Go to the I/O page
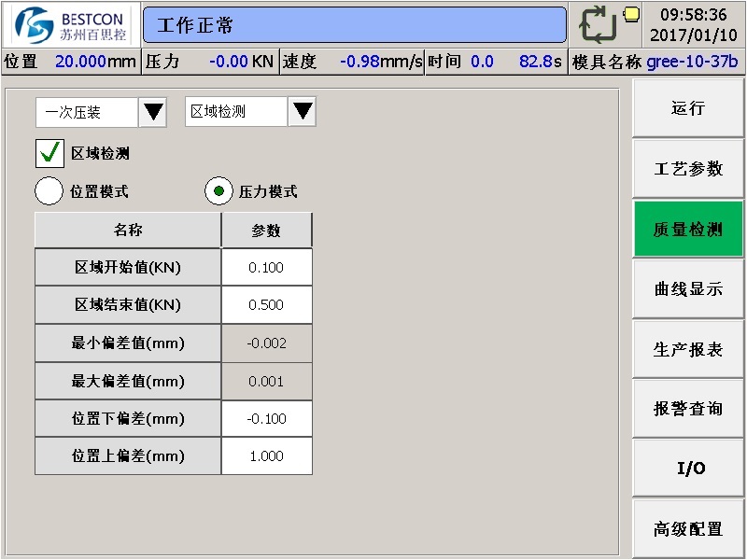Screen dimensions: 747x560 coord(688,469)
